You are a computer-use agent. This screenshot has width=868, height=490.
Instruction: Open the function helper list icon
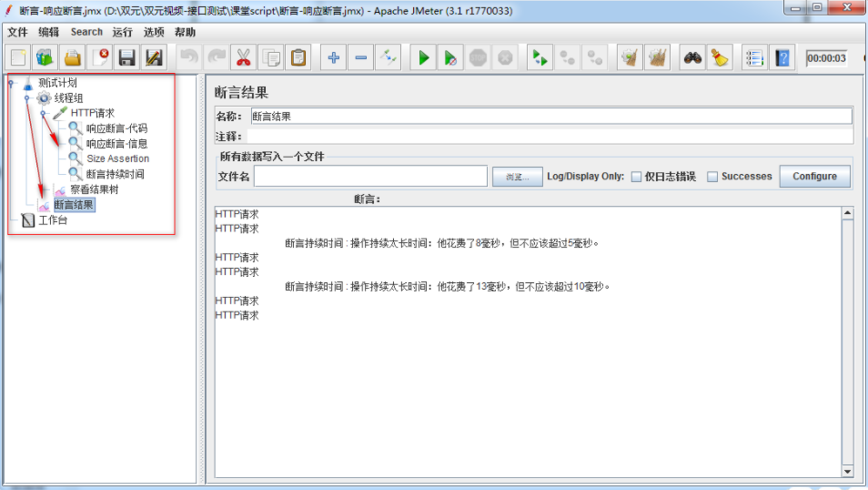pos(754,57)
